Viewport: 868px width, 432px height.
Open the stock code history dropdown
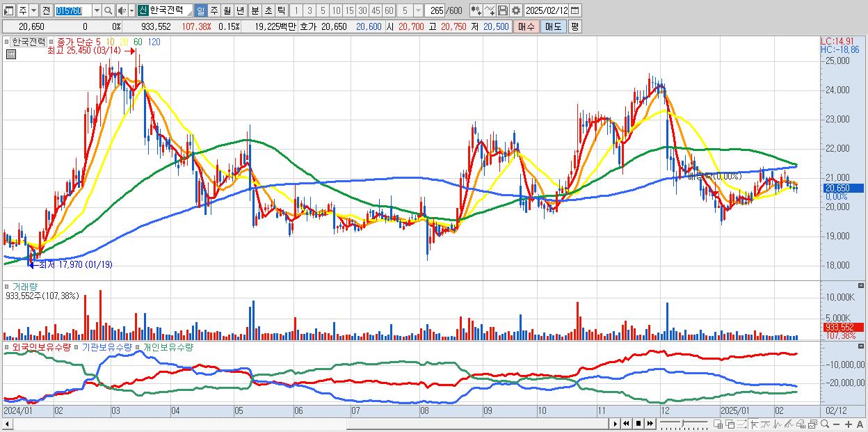pos(97,10)
